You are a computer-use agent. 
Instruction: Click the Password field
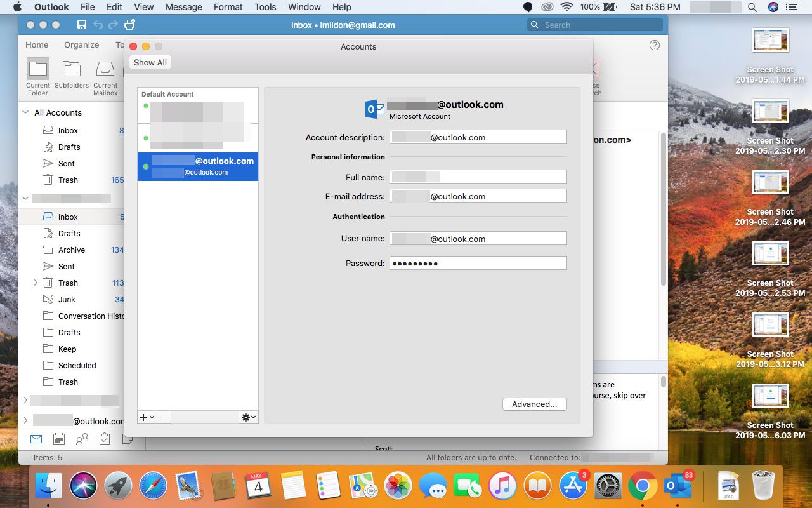[478, 263]
